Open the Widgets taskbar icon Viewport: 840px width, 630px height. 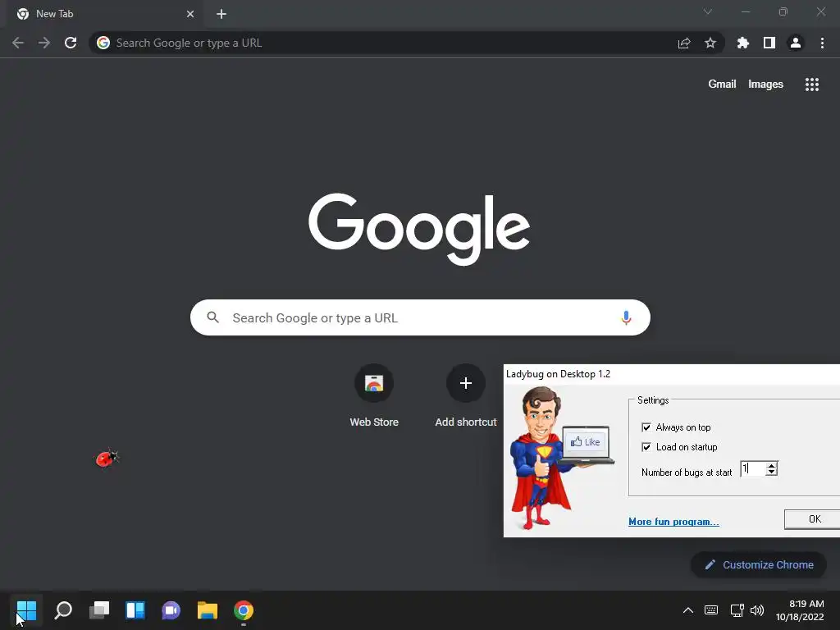(x=135, y=610)
